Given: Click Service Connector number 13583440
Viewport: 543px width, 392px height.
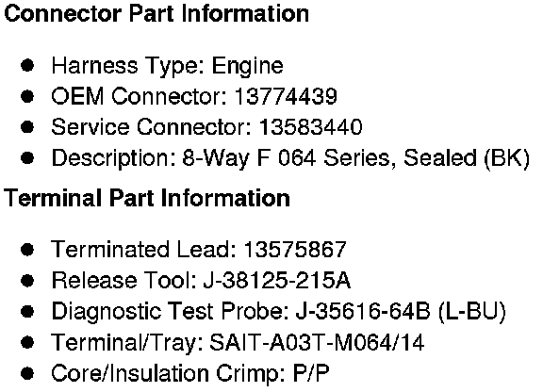Looking at the screenshot, I should [x=311, y=127].
